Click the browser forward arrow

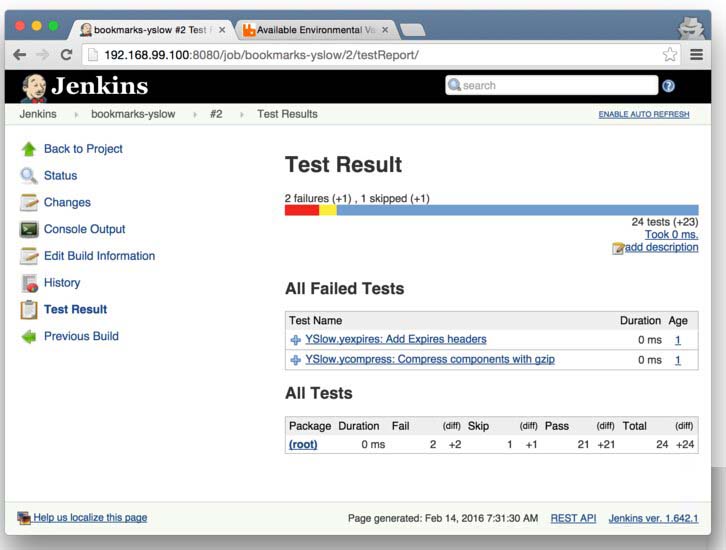pos(43,55)
